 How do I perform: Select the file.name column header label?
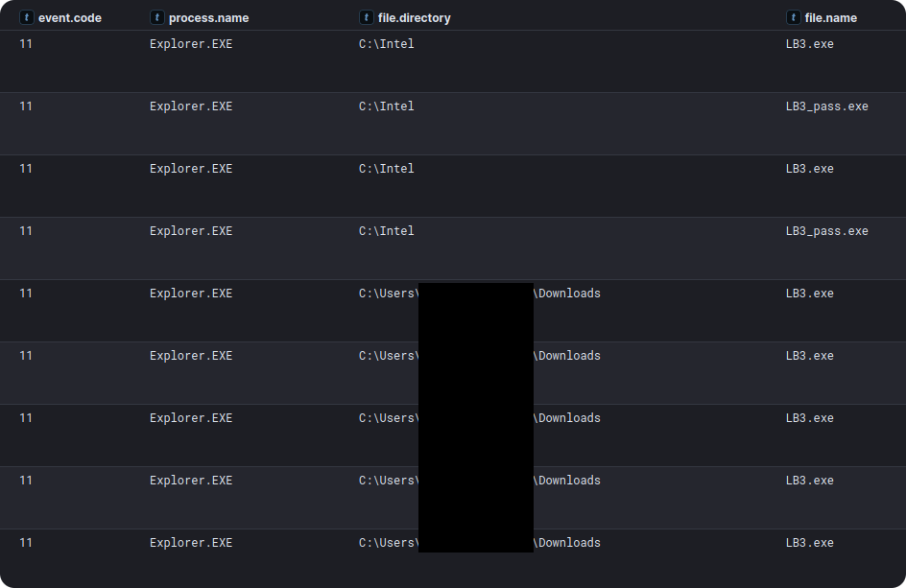(x=830, y=17)
